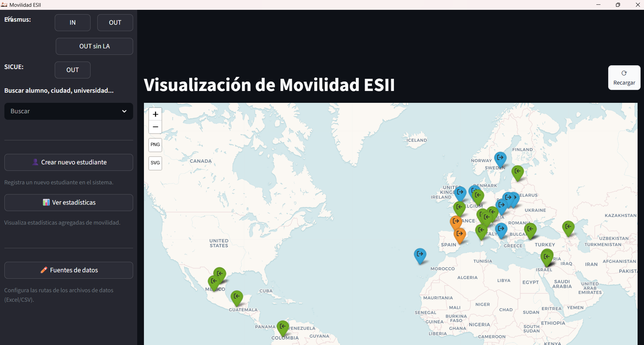
Task: Click the circular-arrow reload icon above Recargar
Action: coord(624,73)
